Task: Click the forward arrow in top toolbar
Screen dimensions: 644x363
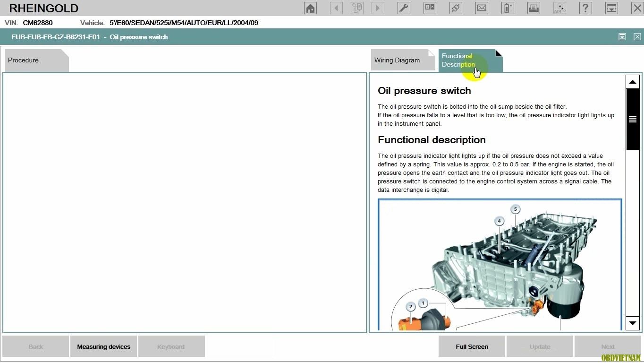Action: tap(378, 8)
